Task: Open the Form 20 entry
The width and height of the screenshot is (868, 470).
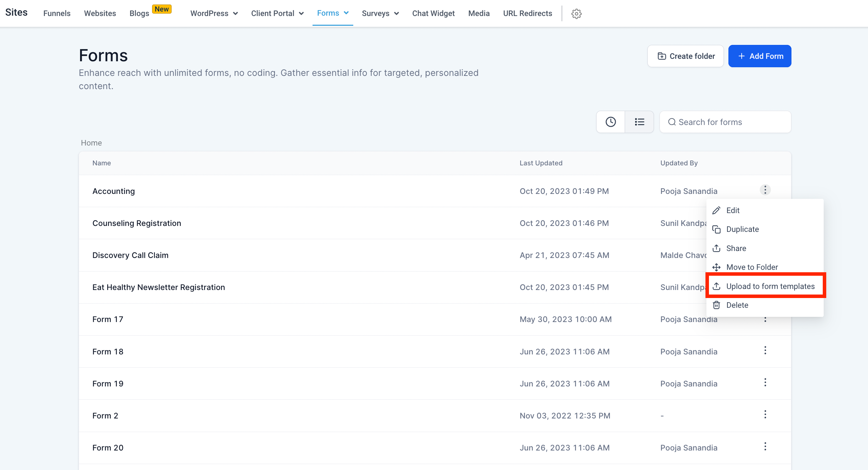Action: pos(108,448)
